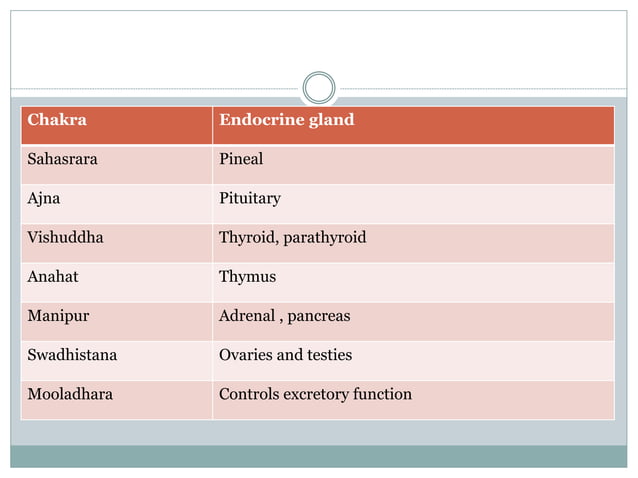
Task: Click the teal footer bar
Action: pos(319,456)
